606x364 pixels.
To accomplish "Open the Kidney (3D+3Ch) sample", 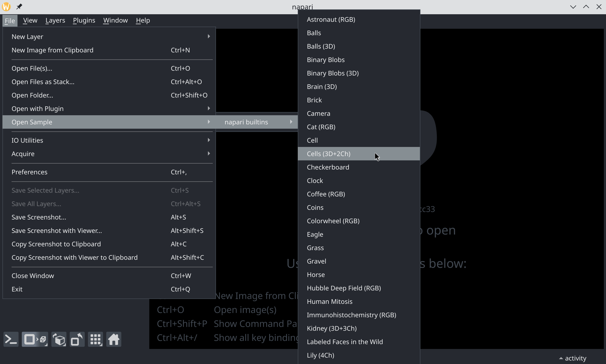I will click(332, 328).
